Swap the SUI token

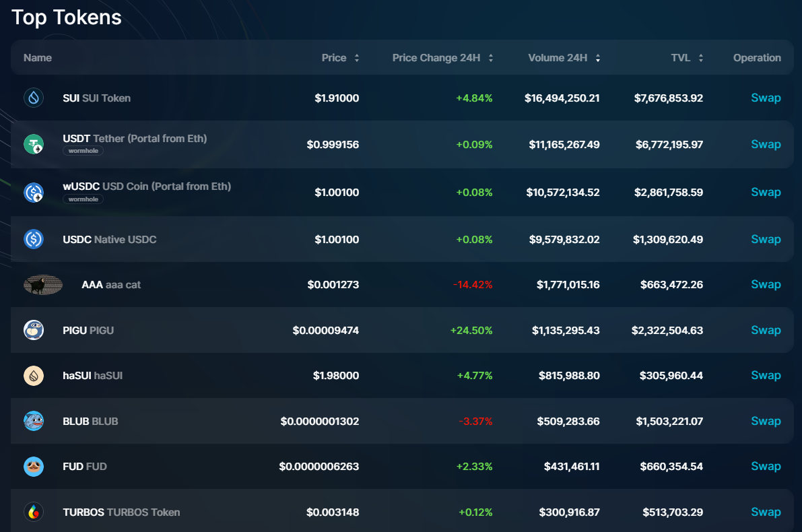[x=766, y=98]
